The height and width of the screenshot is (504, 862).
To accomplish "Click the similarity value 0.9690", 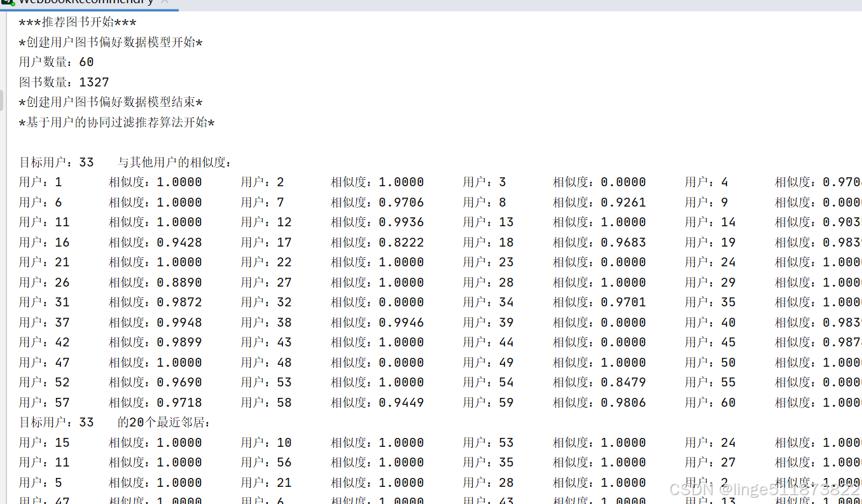I will click(179, 383).
